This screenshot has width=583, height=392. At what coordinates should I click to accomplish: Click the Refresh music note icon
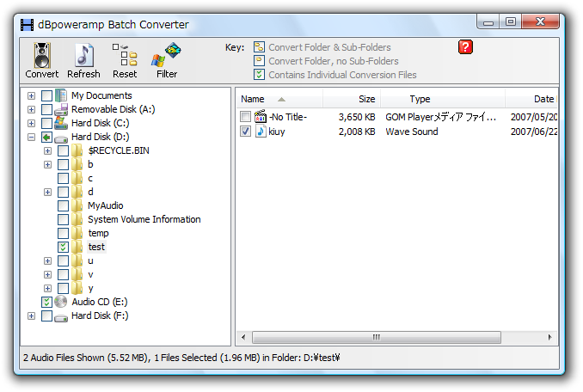click(x=83, y=55)
